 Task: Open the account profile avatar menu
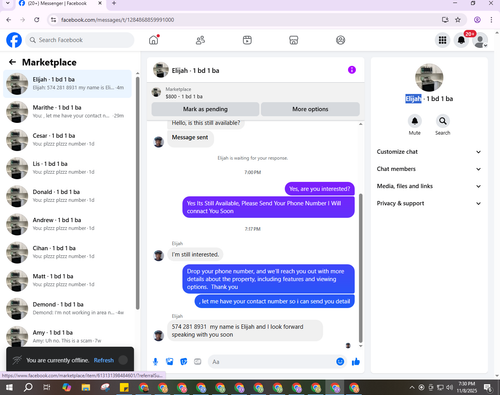tap(480, 40)
